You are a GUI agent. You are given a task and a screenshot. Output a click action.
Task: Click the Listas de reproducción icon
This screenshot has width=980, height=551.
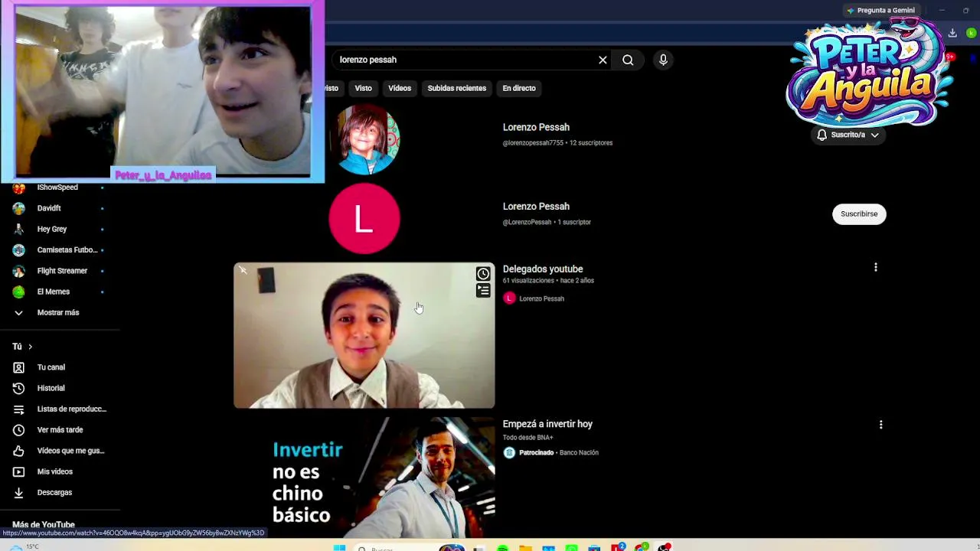tap(19, 409)
